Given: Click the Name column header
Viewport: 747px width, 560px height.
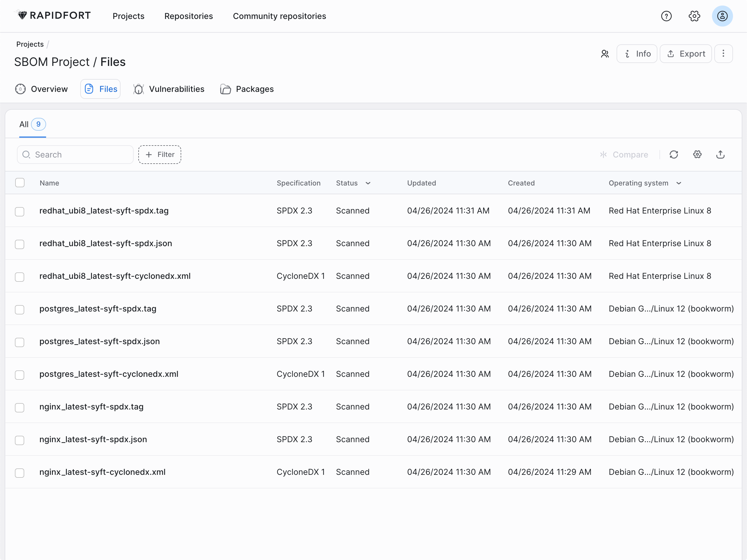Looking at the screenshot, I should pos(49,183).
